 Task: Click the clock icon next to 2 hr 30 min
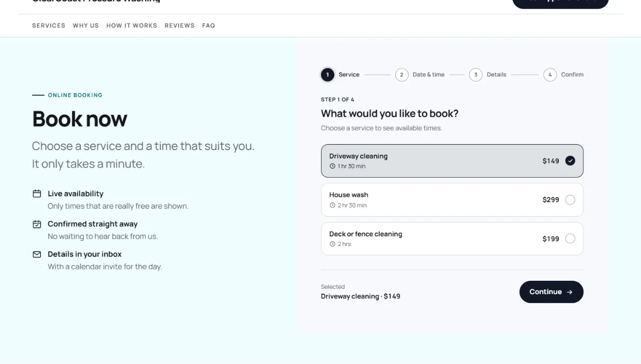point(332,205)
